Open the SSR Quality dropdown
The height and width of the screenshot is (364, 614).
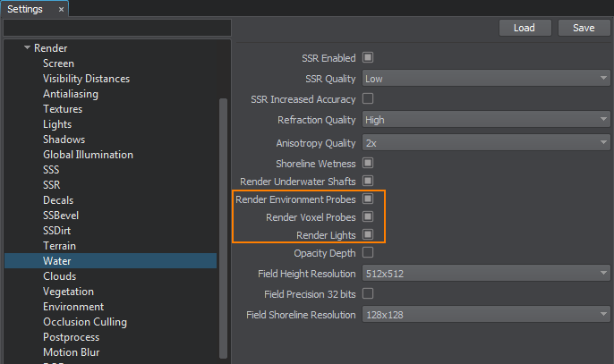click(485, 79)
